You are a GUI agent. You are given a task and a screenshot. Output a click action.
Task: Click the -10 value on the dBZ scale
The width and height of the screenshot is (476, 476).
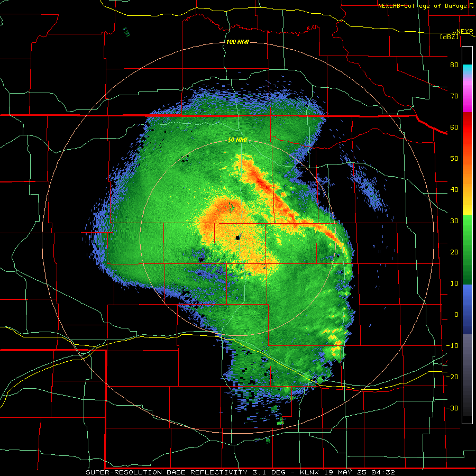point(452,345)
